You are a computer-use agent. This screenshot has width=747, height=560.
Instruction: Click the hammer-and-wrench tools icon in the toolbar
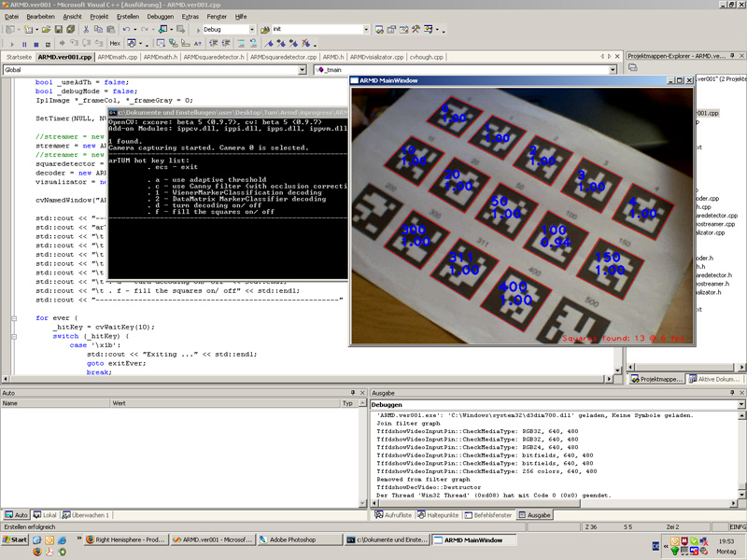click(x=416, y=30)
